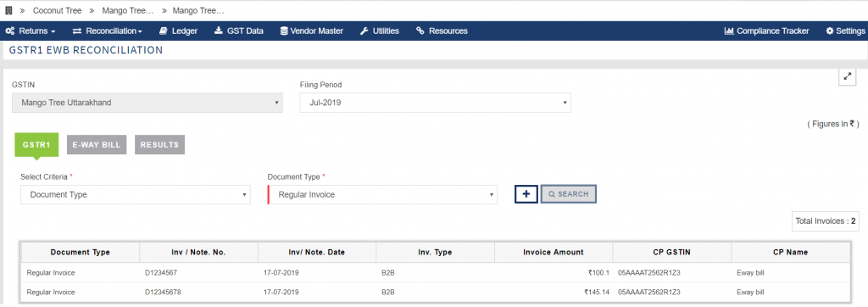This screenshot has width=868, height=307.
Task: Select invoice number D12345678
Action: [x=163, y=292]
